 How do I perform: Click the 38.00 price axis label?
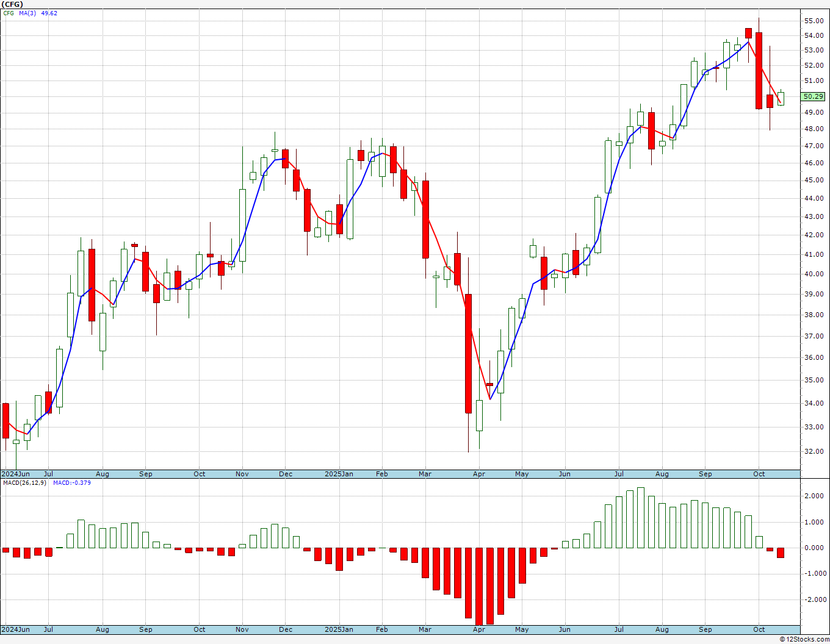click(814, 315)
